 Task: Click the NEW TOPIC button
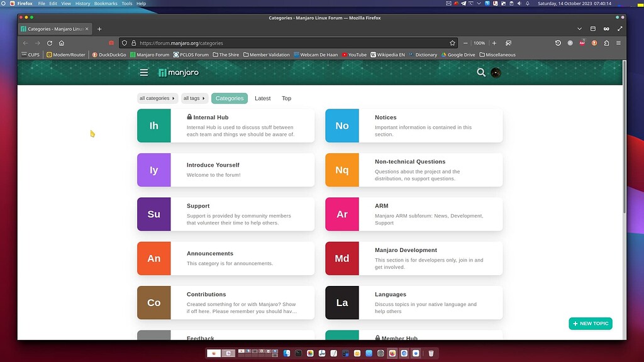pyautogui.click(x=590, y=323)
